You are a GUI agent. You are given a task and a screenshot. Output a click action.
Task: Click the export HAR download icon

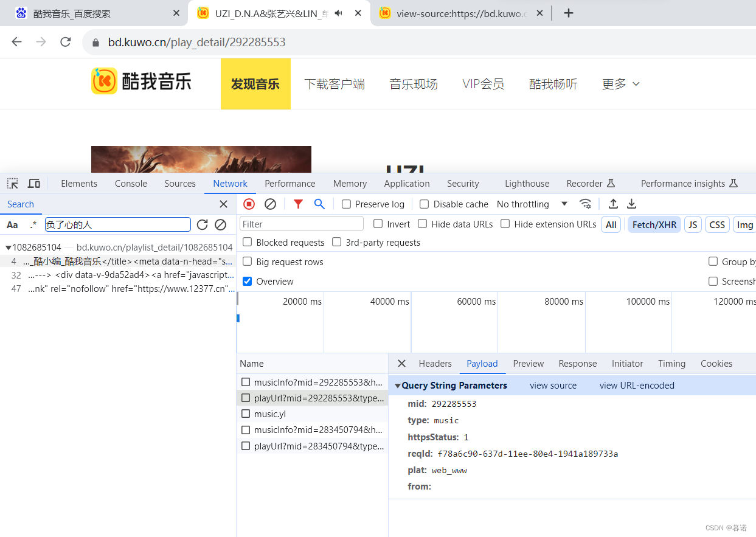coord(632,204)
